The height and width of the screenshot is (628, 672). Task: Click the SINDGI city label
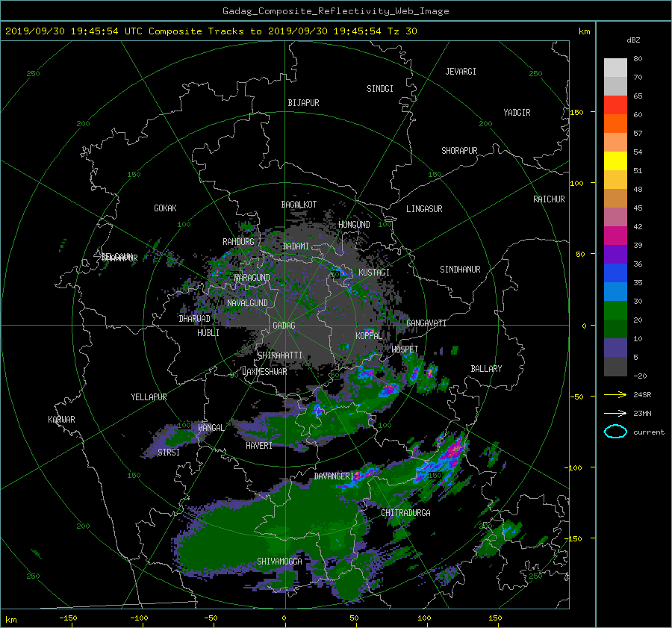380,89
